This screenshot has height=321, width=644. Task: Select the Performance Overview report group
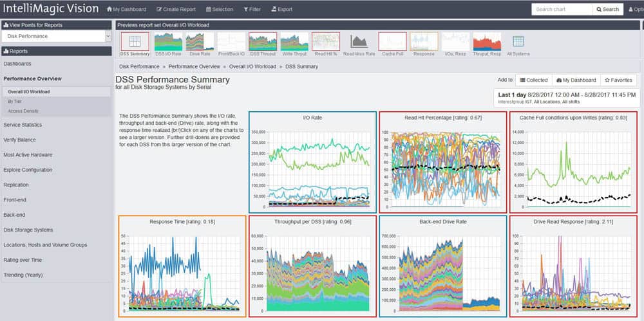pos(32,78)
